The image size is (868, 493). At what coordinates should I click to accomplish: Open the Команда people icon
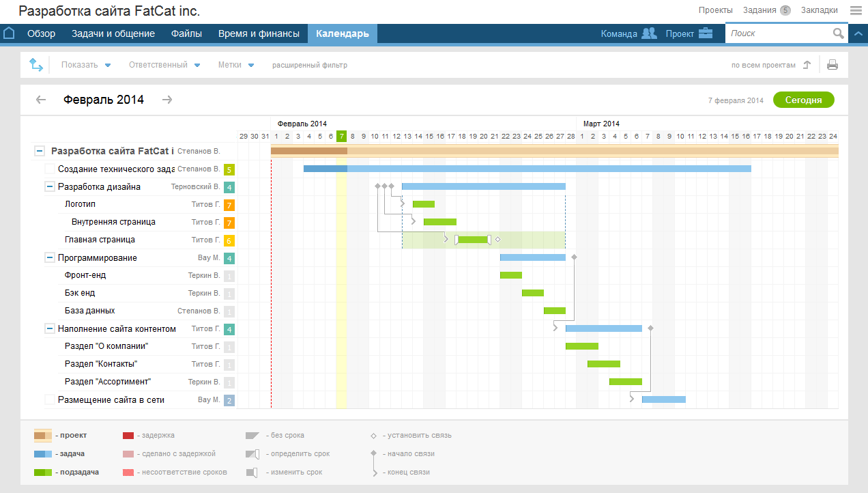pos(649,33)
